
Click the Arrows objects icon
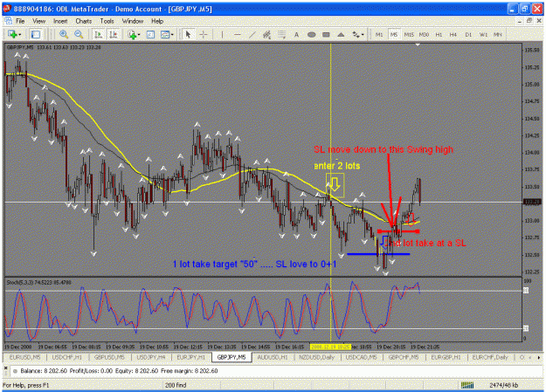point(356,34)
